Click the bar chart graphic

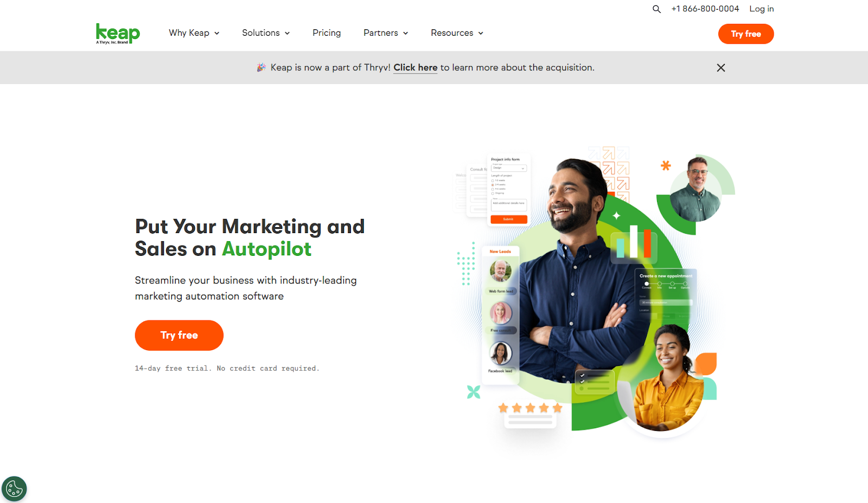point(634,242)
